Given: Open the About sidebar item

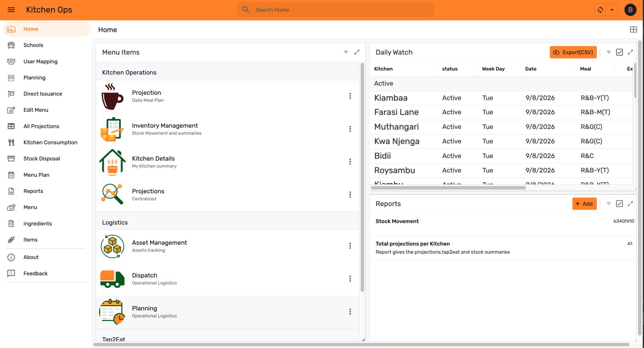Looking at the screenshot, I should tap(46, 257).
